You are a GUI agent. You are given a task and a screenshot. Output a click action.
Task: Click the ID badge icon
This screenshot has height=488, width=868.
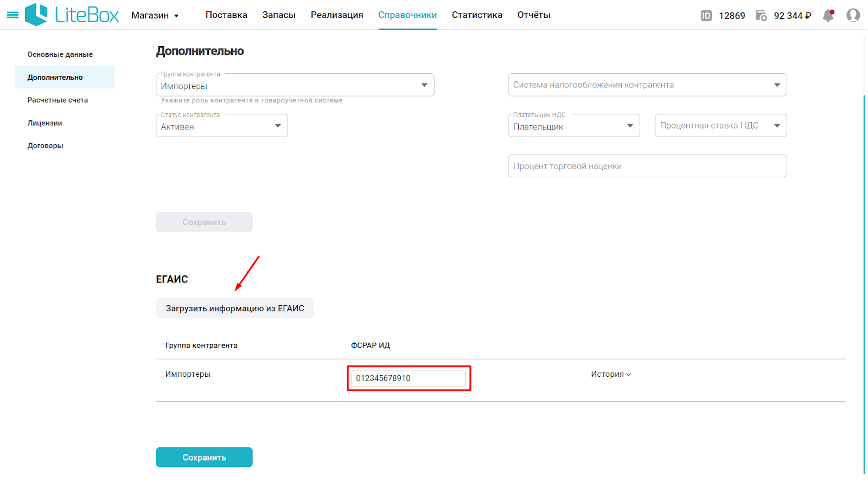(706, 16)
